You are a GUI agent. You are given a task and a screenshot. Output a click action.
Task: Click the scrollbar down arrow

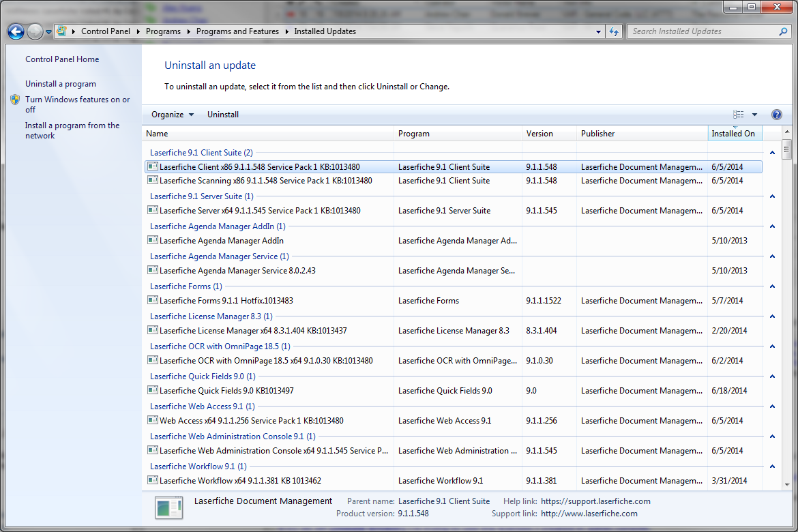[x=787, y=485]
